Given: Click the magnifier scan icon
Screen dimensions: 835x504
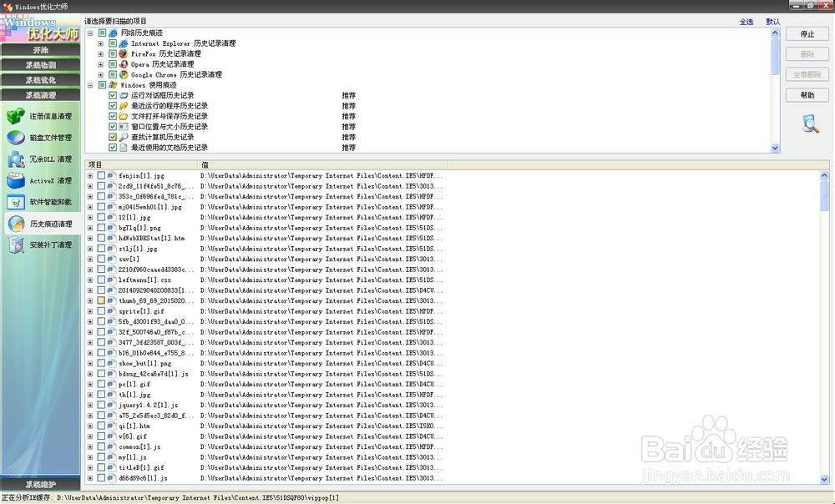Looking at the screenshot, I should 810,123.
